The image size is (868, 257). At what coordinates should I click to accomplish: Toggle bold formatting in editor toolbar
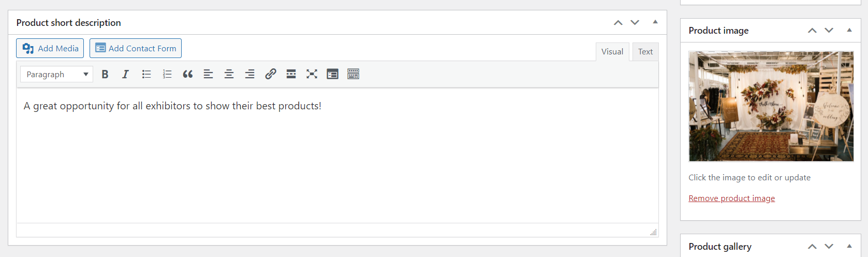coord(105,74)
